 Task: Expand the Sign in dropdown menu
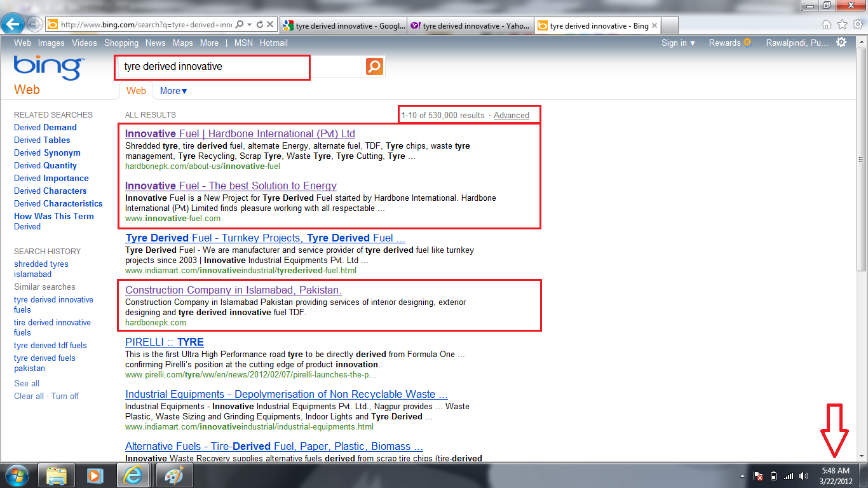(678, 43)
